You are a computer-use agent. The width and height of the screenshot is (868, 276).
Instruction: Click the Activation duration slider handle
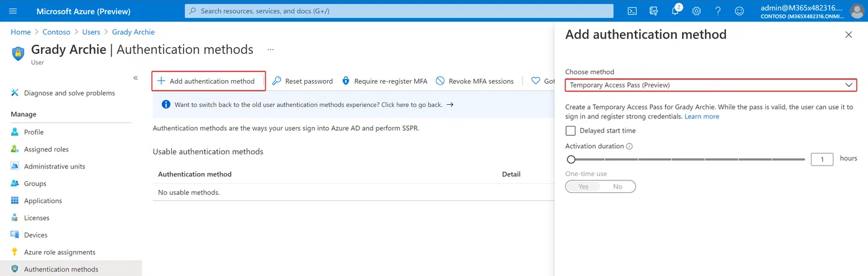(571, 159)
